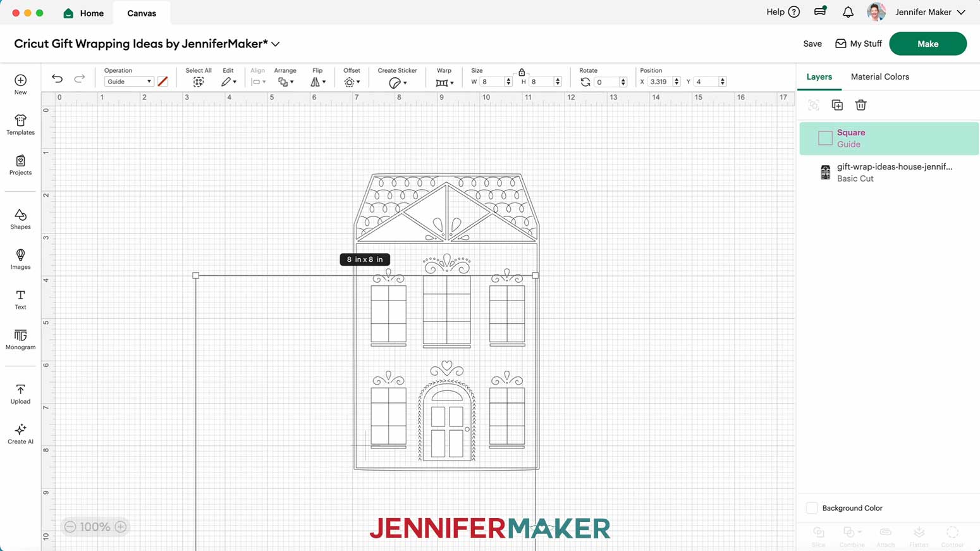Screen dimensions: 980x551
Task: Click the Square layer color swatch
Action: (x=825, y=138)
